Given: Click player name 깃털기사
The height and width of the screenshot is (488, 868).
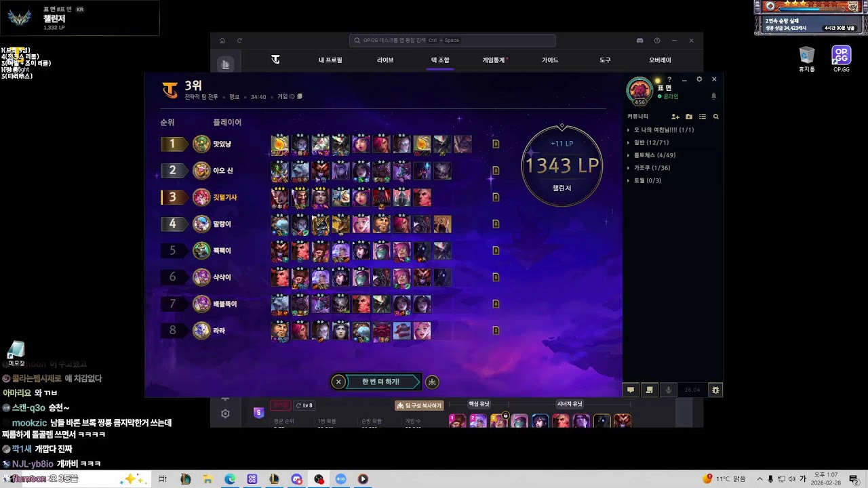Looking at the screenshot, I should 225,197.
